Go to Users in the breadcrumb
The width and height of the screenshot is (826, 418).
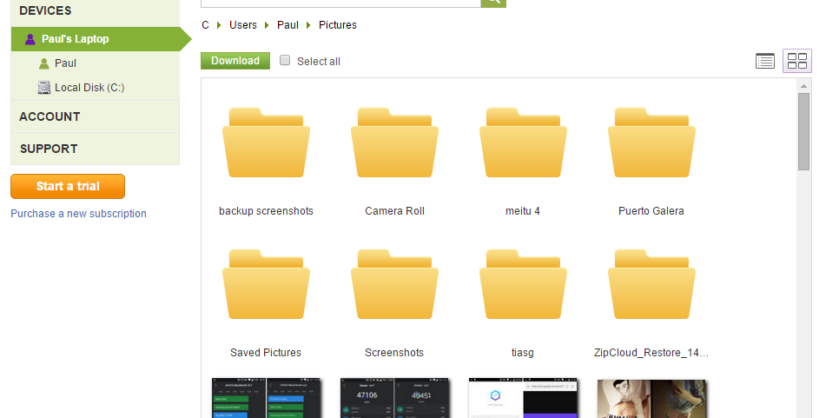pos(243,25)
